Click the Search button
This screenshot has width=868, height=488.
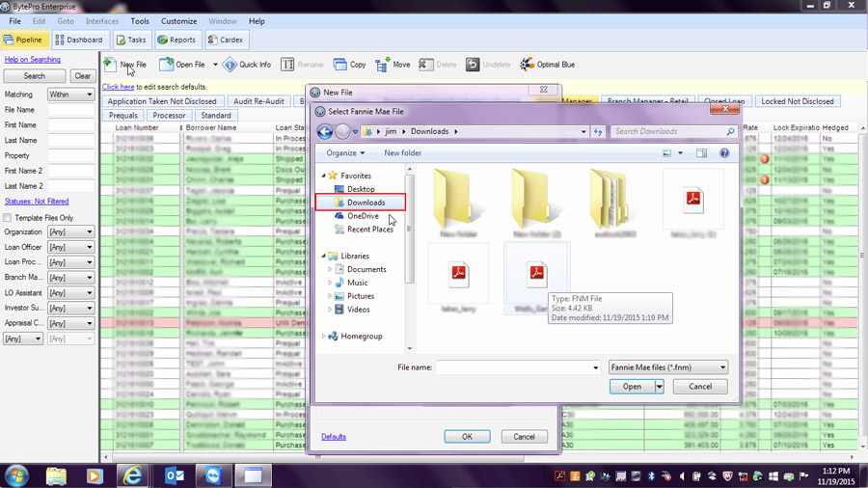coord(35,76)
